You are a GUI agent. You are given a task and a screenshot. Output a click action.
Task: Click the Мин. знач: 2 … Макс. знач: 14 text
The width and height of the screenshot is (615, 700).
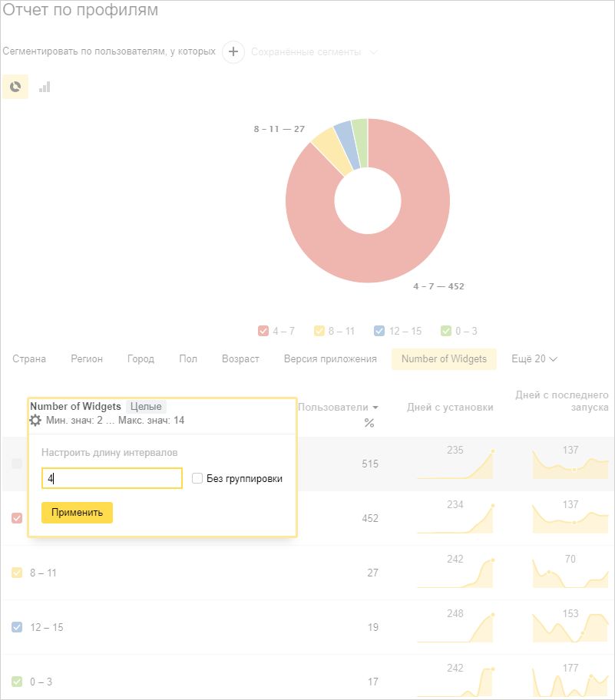click(115, 420)
